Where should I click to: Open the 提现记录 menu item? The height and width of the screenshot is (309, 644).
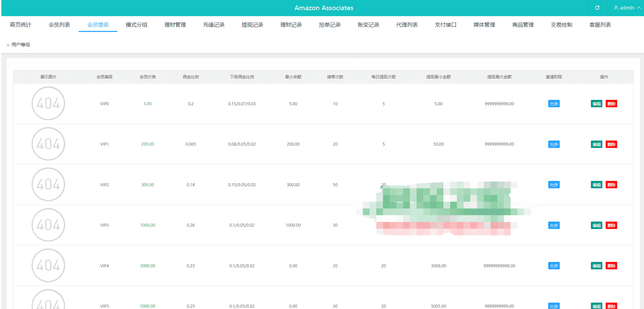point(252,25)
